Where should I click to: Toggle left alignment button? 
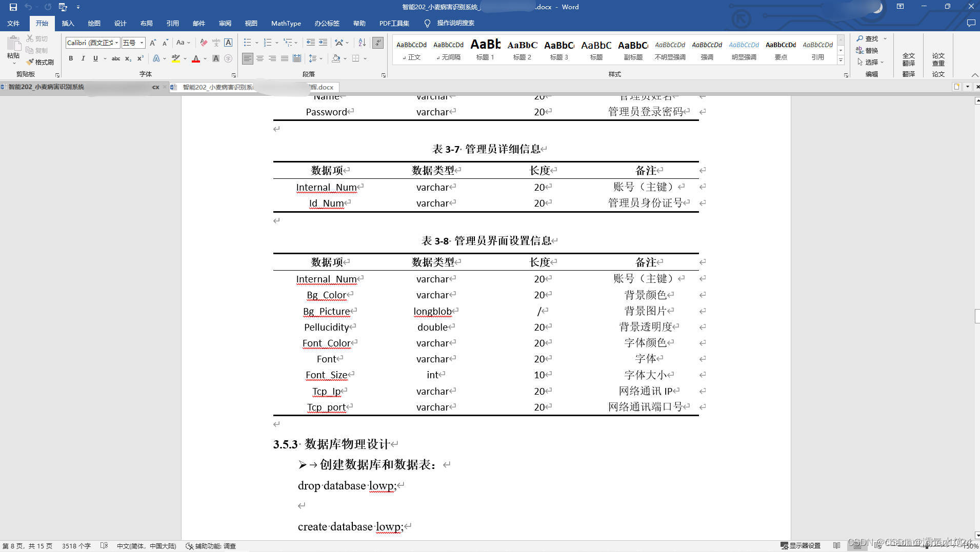tap(248, 58)
